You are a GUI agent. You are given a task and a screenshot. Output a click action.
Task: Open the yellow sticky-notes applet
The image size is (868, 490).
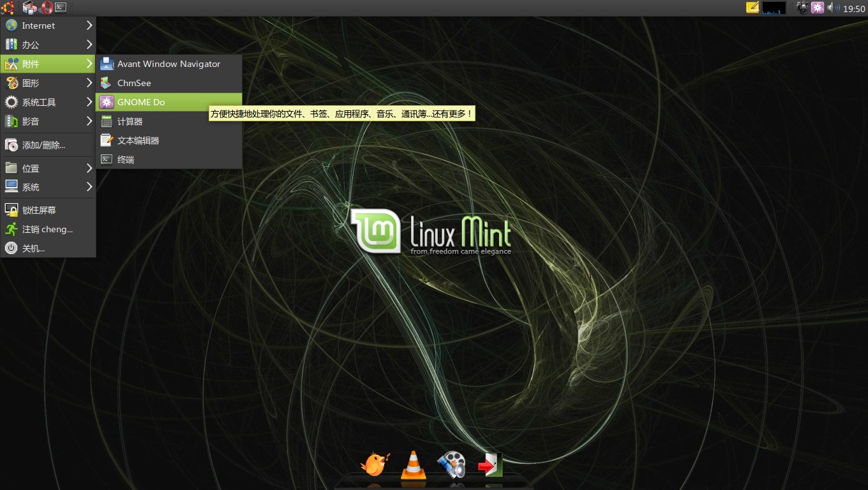tap(753, 8)
